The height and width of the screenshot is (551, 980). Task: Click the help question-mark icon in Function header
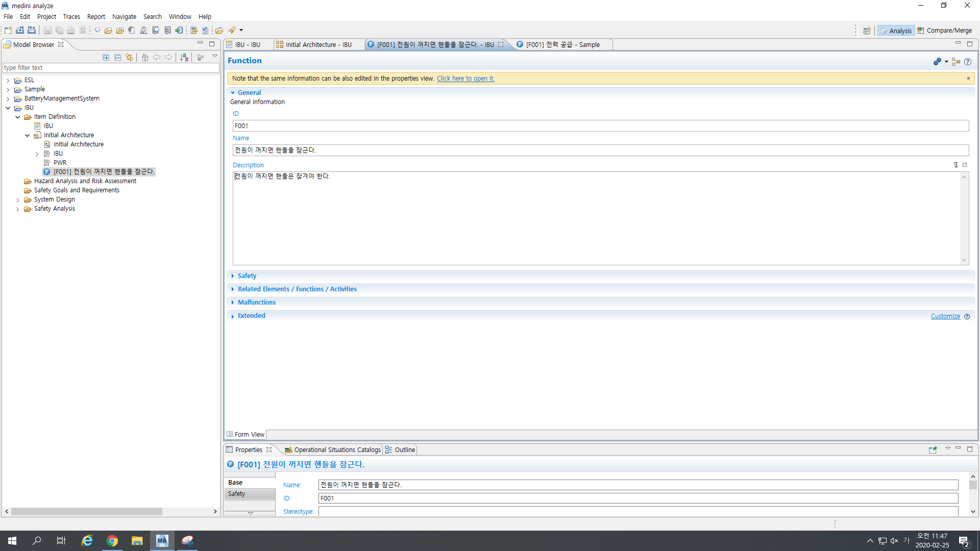coord(968,62)
